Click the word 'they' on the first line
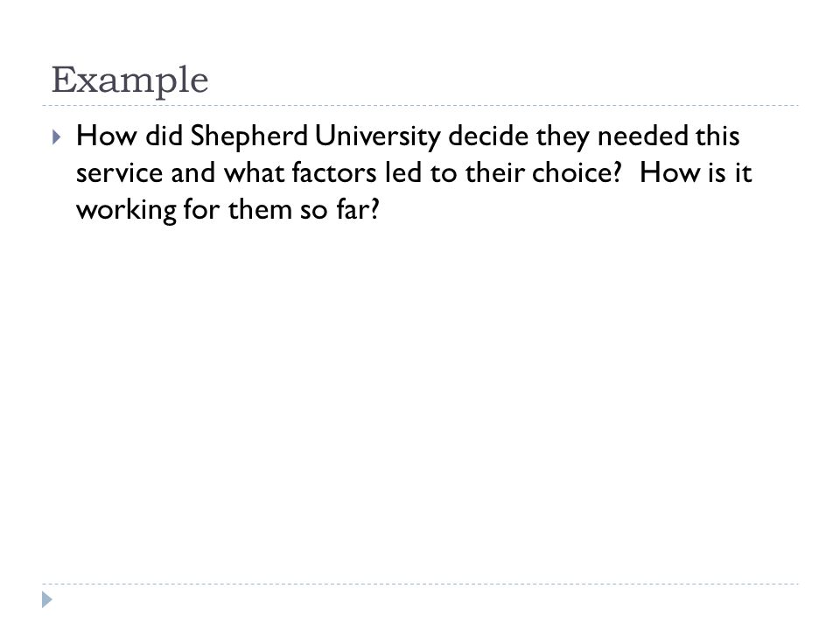 pyautogui.click(x=563, y=137)
